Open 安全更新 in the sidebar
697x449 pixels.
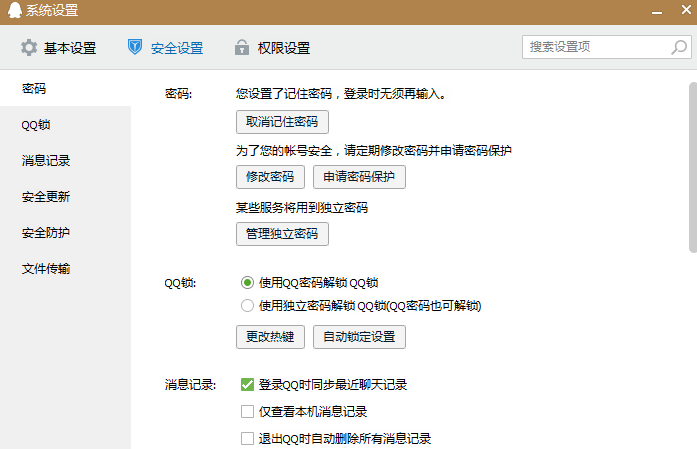tap(65, 196)
